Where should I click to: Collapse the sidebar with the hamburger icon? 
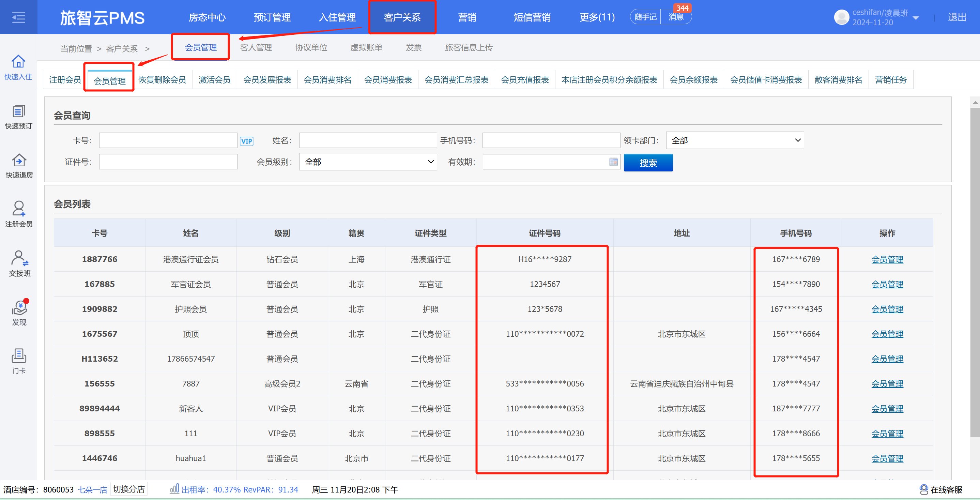pyautogui.click(x=18, y=17)
